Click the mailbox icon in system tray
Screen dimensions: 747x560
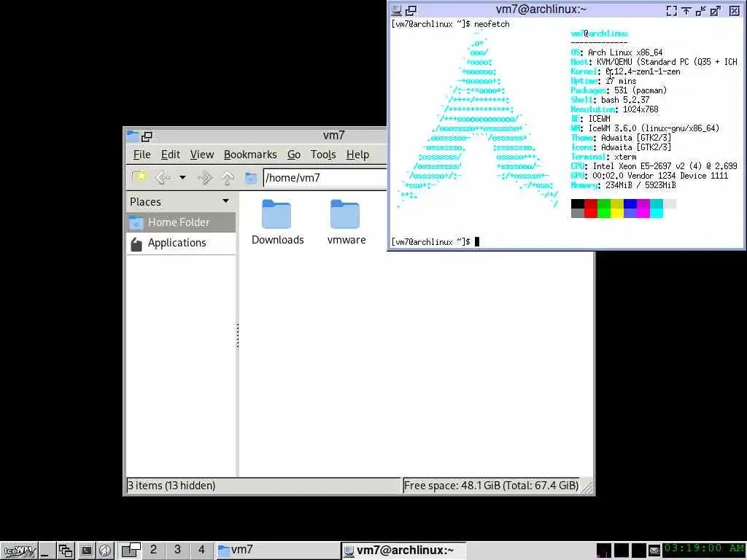tap(654, 551)
